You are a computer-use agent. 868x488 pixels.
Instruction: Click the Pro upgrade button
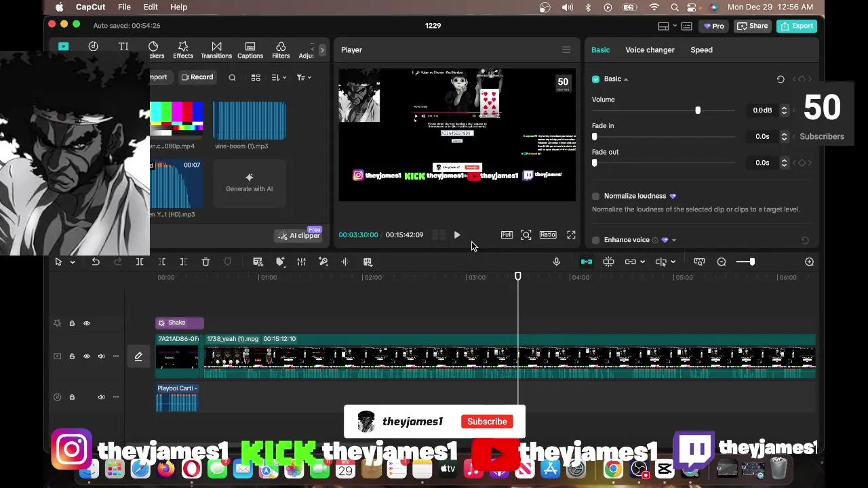(x=713, y=26)
